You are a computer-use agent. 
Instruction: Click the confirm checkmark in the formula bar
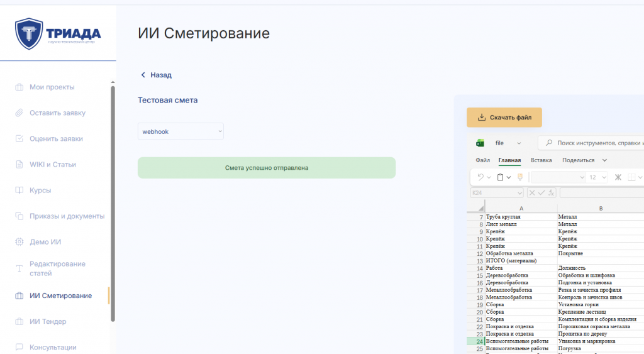tap(541, 192)
